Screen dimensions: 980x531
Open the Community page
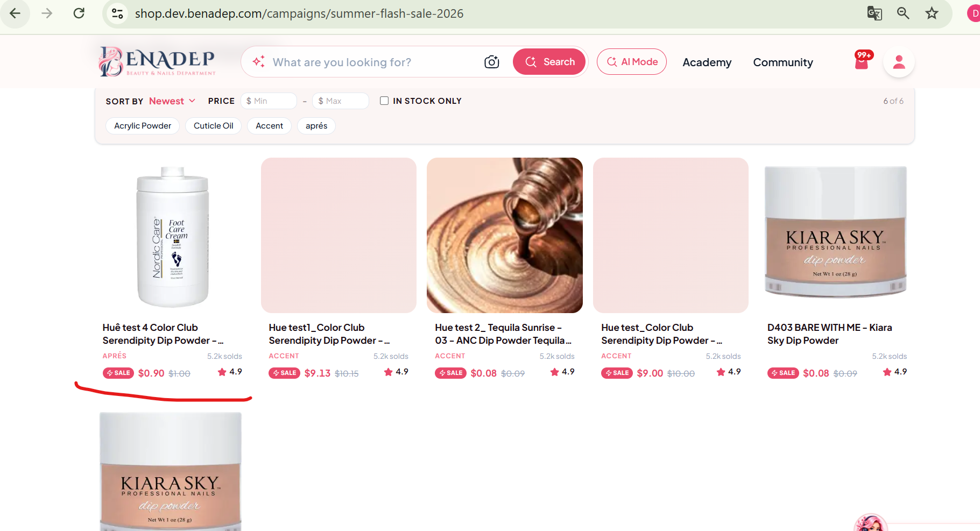coord(783,62)
